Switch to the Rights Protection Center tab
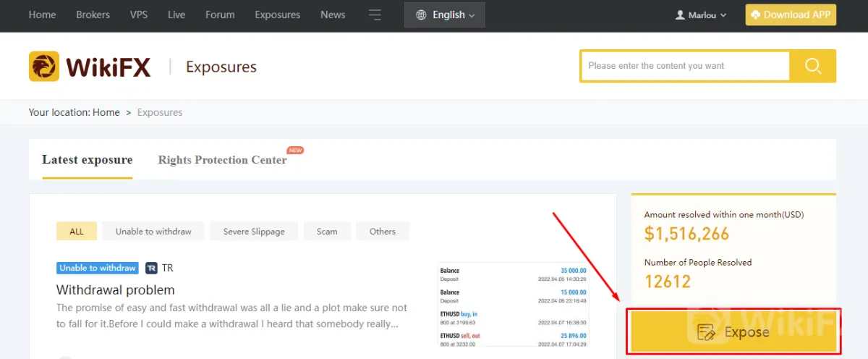The image size is (868, 359). click(x=223, y=160)
